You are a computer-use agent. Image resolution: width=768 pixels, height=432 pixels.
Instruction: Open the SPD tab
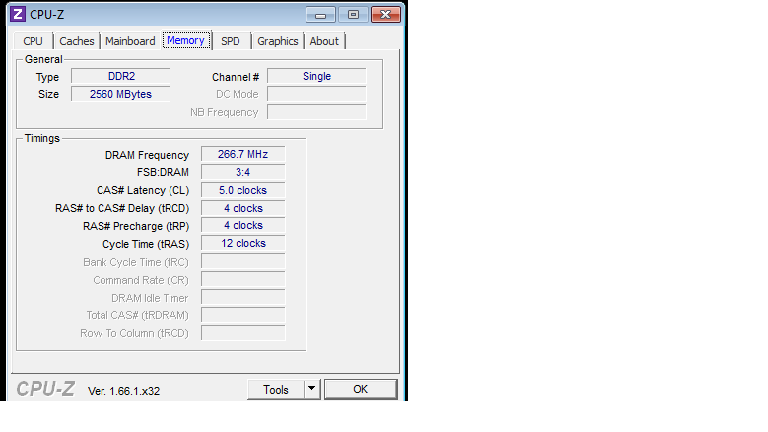230,41
